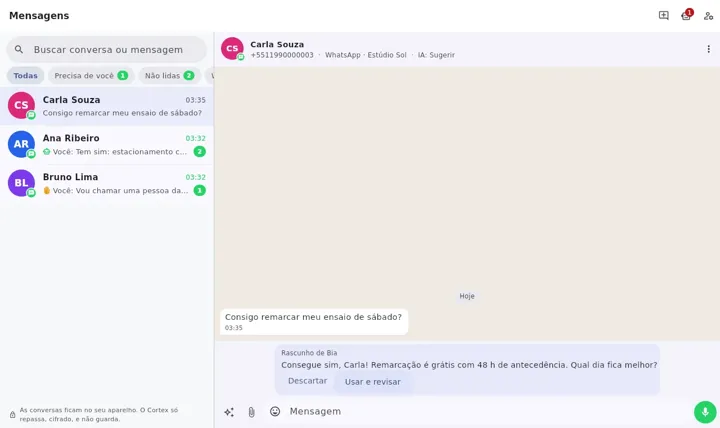The image size is (720, 428).
Task: Click the green count badge on 'Precisa de você'
Action: click(123, 76)
